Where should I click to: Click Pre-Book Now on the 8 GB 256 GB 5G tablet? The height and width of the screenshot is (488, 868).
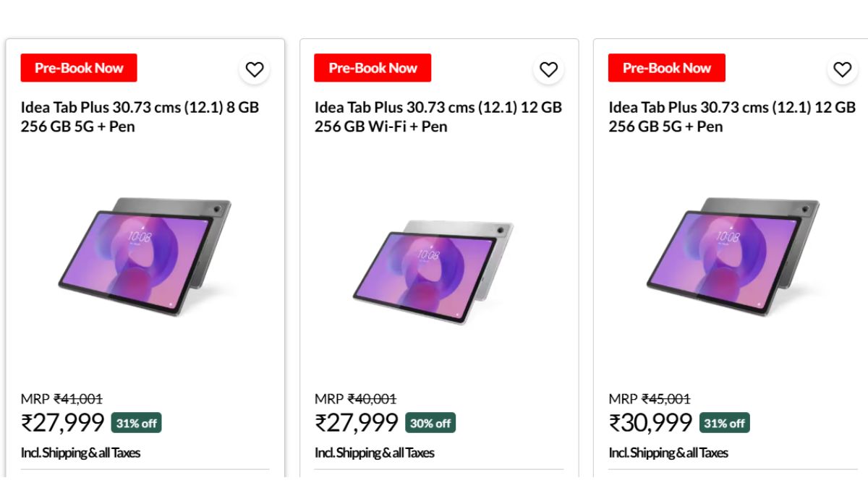pos(79,67)
